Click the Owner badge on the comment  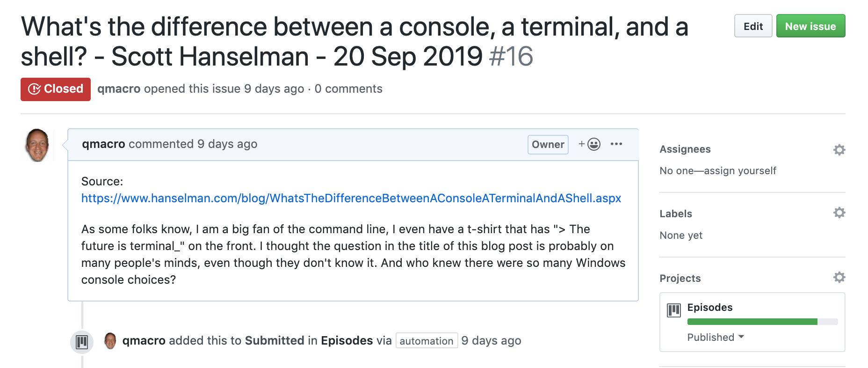pos(548,144)
